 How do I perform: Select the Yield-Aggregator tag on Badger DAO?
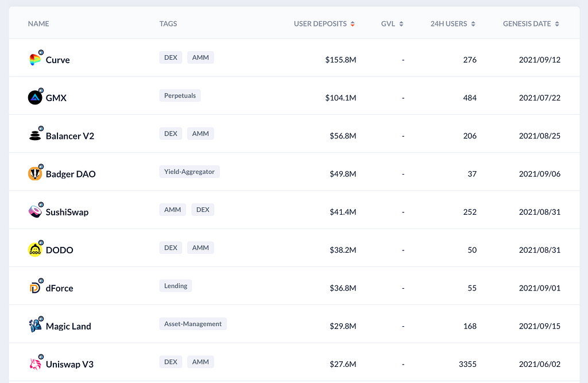189,171
